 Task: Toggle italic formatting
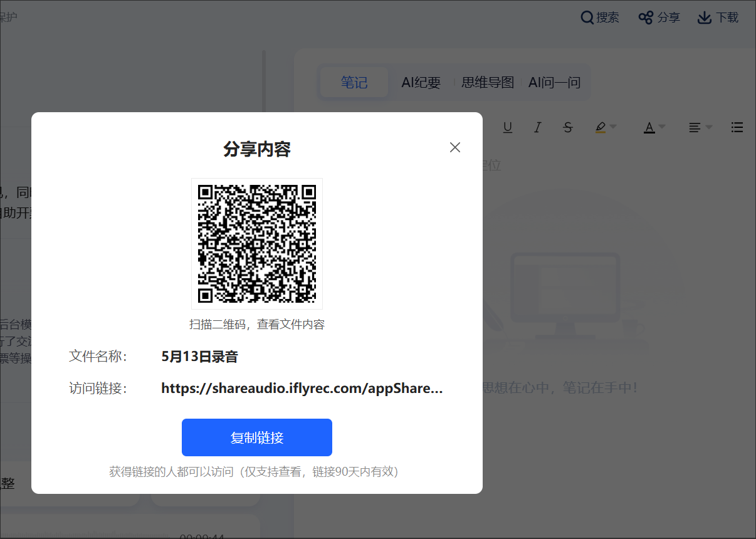(x=537, y=127)
